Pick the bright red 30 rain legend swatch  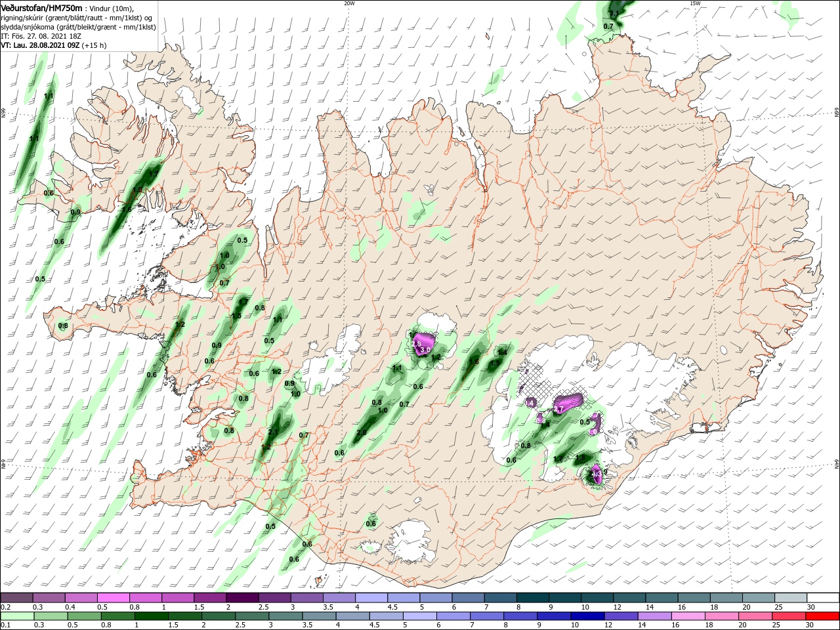click(x=823, y=616)
